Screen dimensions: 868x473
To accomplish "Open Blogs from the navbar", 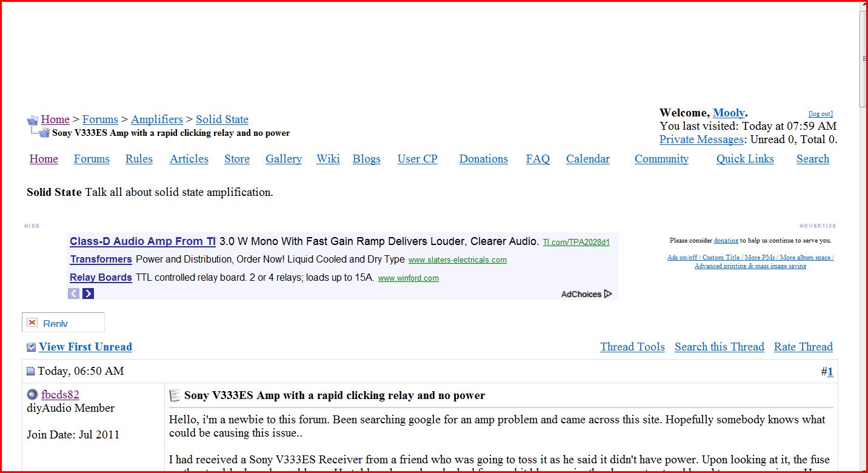I will tap(367, 159).
